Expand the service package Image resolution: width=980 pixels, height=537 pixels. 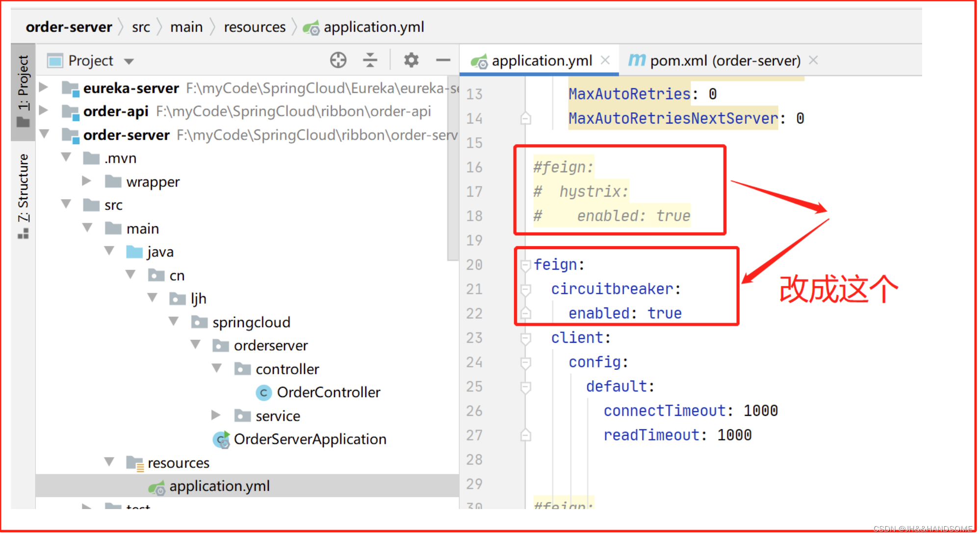[216, 415]
